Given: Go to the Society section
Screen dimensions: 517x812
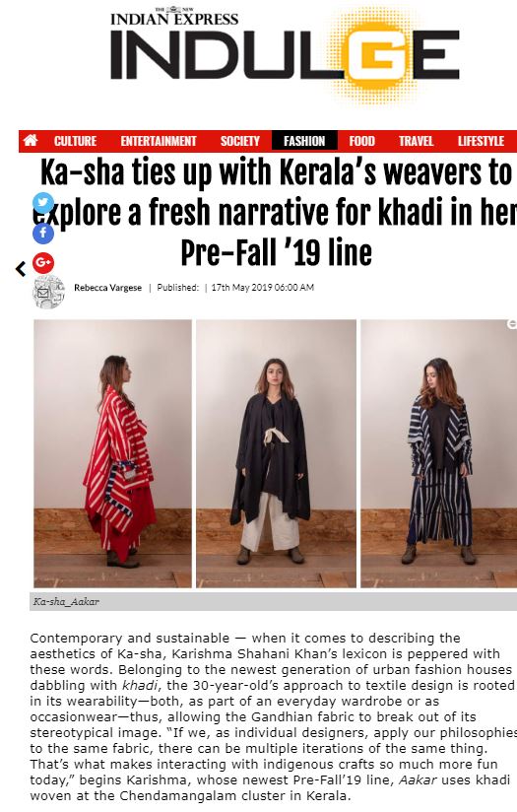Looking at the screenshot, I should [240, 141].
